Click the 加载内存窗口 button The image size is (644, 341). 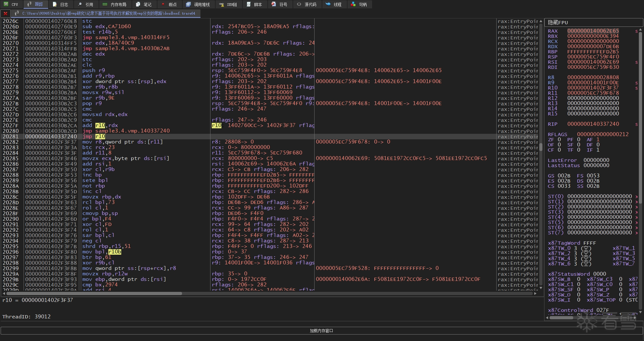point(321,331)
